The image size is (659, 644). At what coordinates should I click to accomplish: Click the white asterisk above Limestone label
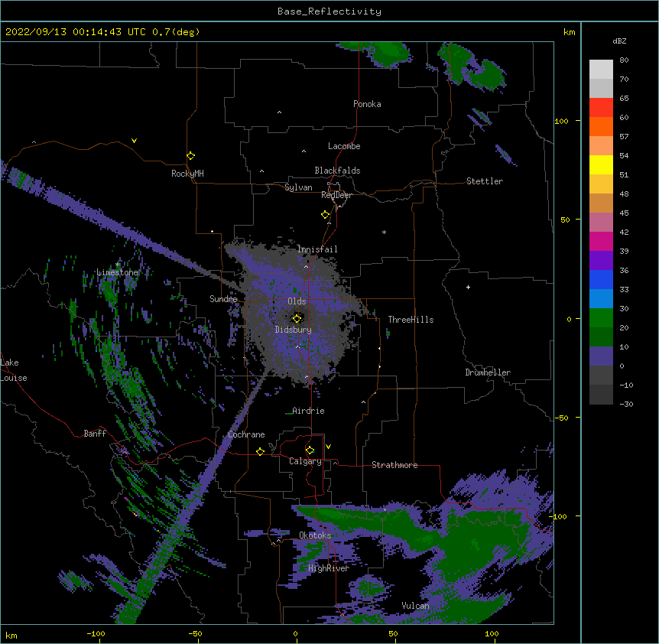click(118, 265)
